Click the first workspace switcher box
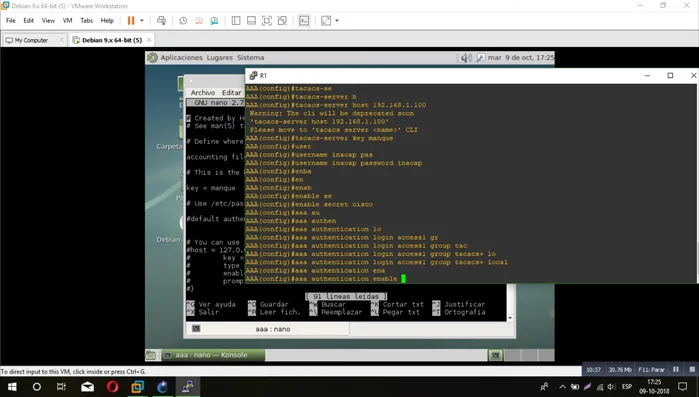Image resolution: width=699 pixels, height=397 pixels. point(495,355)
